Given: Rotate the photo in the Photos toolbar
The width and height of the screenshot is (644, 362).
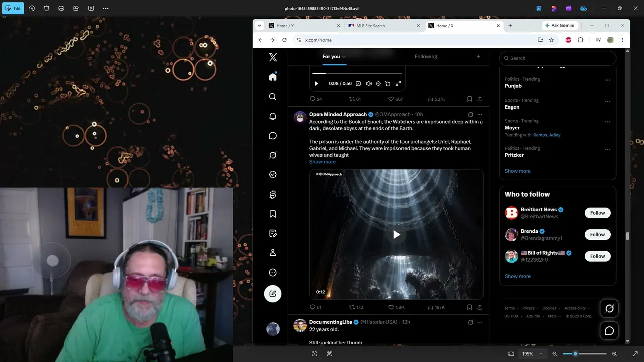Looking at the screenshot, I should (x=32, y=8).
